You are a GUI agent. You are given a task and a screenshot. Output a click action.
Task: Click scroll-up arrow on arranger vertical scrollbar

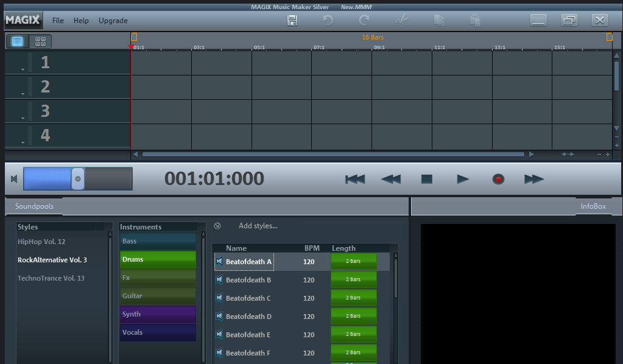(x=617, y=55)
